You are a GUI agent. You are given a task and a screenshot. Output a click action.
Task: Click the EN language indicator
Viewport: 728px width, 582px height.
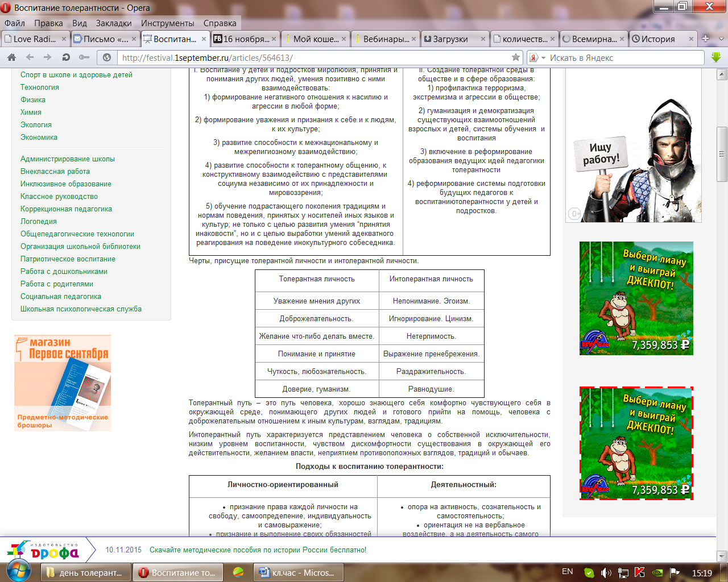[x=567, y=571]
